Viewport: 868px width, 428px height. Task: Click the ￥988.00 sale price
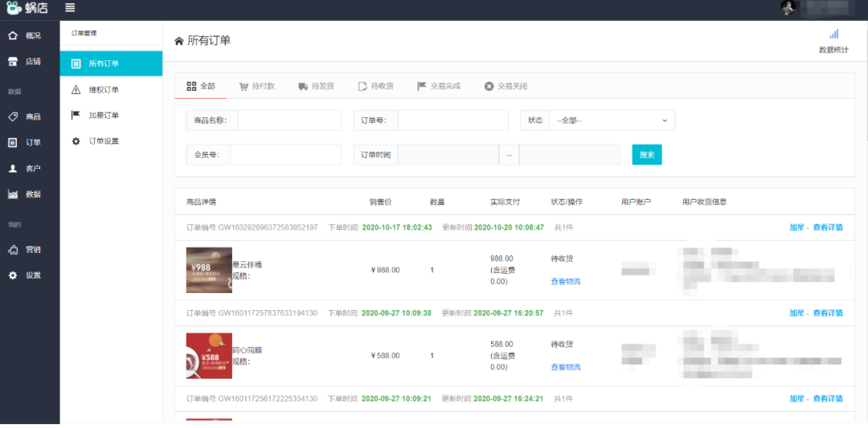385,270
